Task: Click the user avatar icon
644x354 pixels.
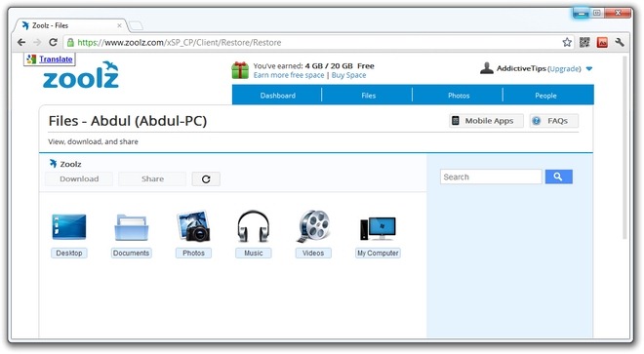Action: [x=487, y=68]
